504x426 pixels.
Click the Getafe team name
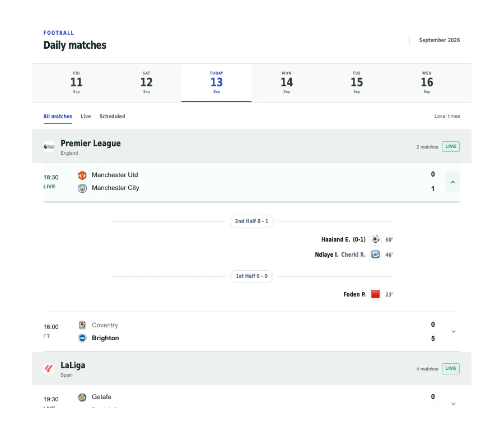(x=101, y=397)
